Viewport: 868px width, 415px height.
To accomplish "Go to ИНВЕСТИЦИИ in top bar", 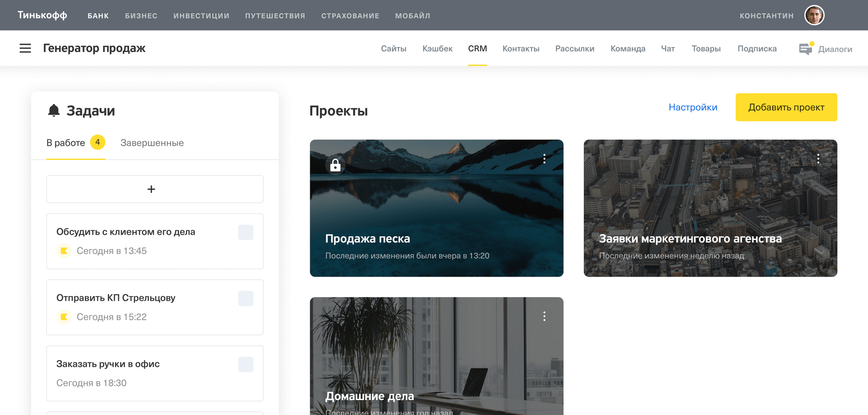I will point(201,16).
